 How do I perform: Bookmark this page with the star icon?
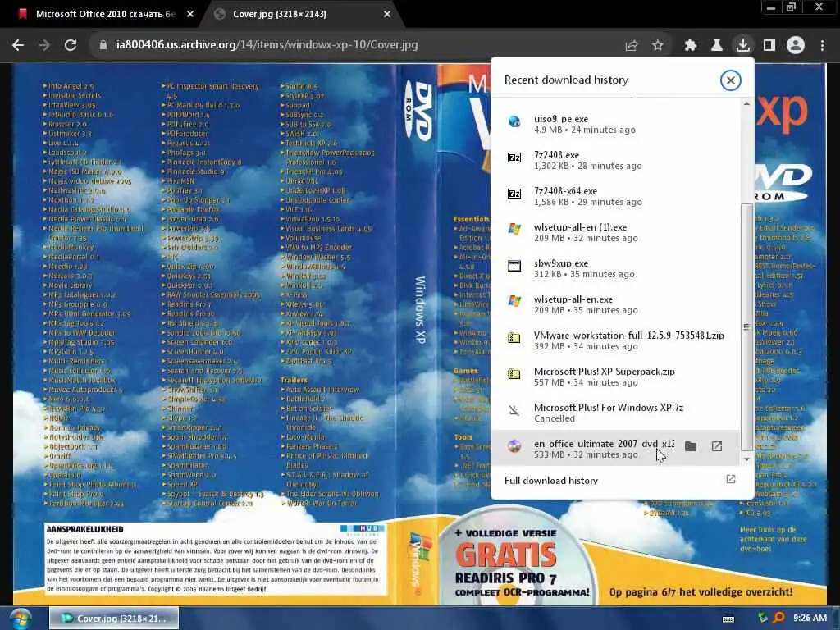tap(658, 46)
